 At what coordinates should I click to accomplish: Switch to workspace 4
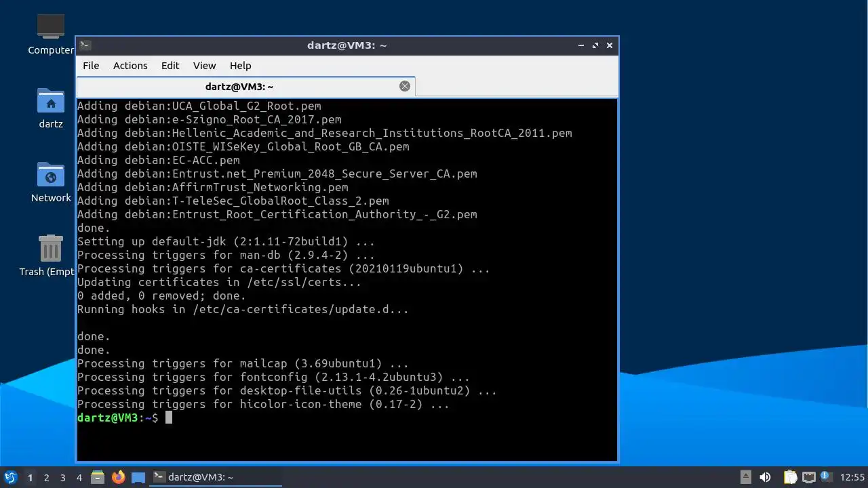coord(79,478)
